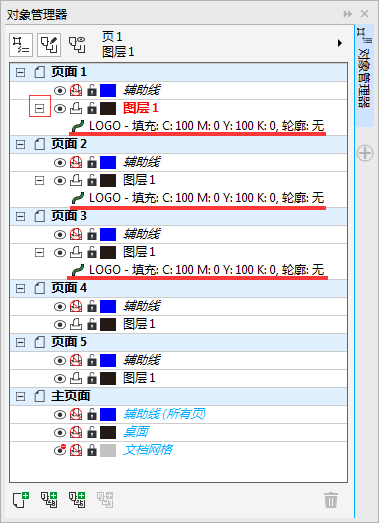This screenshot has width=379, height=523.
Task: Click plus icon on right docker strip
Action: (365, 153)
